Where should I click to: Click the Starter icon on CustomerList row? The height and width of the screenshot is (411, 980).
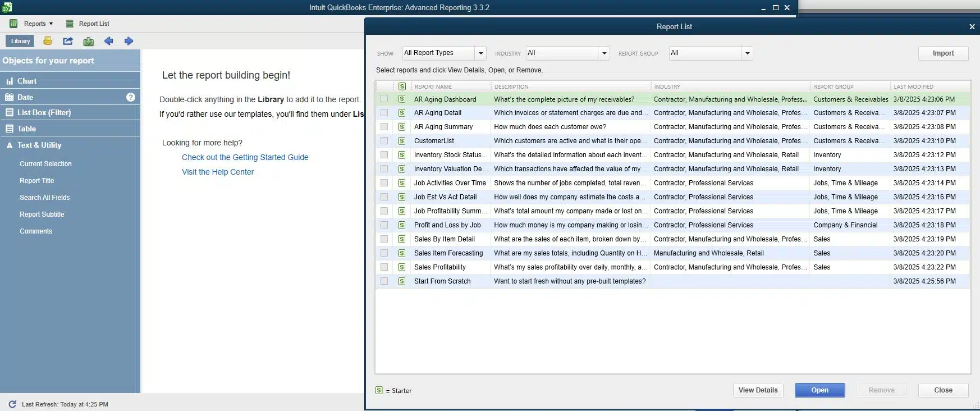point(402,141)
